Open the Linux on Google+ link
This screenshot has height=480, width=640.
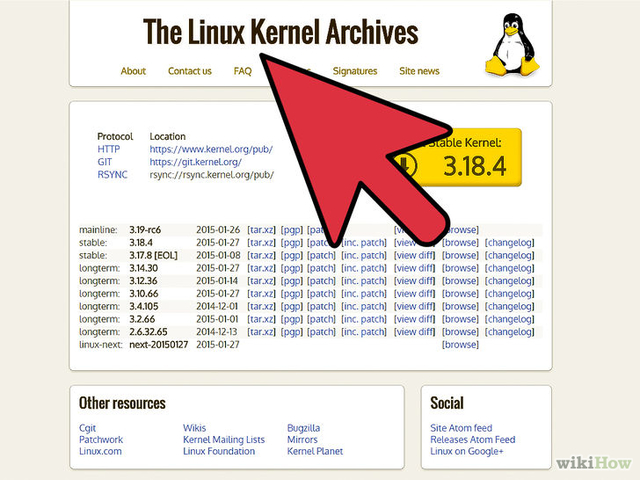(x=467, y=451)
